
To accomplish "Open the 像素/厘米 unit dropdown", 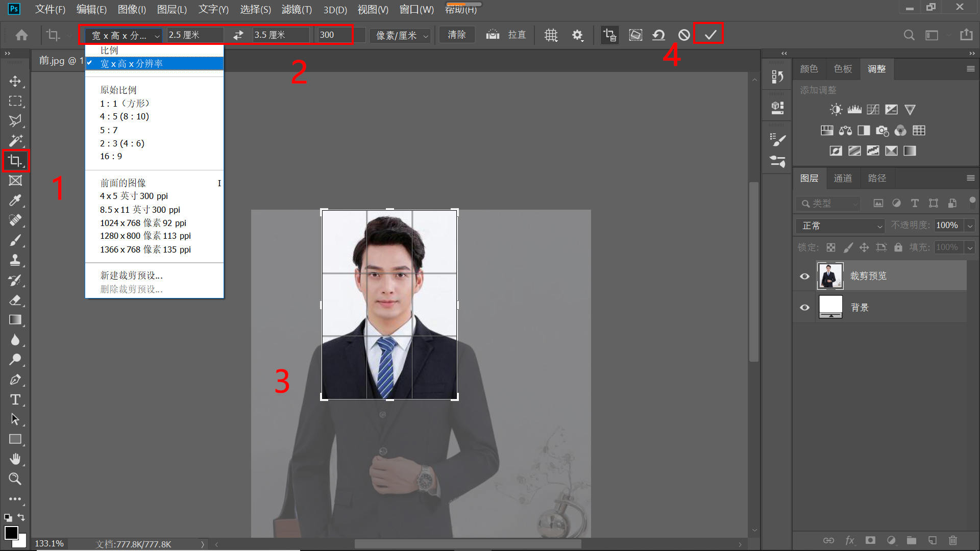I will click(400, 35).
